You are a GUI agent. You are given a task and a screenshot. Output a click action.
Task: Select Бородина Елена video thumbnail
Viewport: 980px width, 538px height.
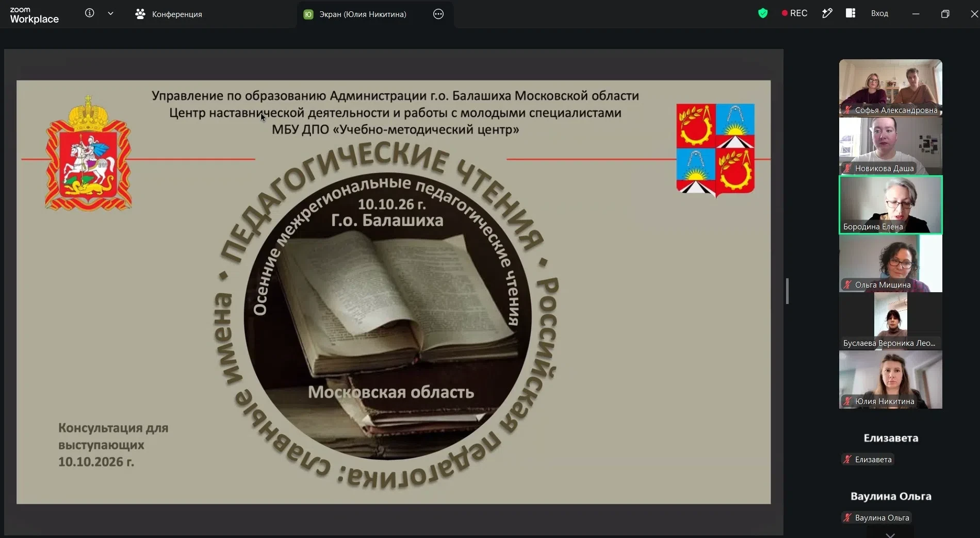click(x=891, y=205)
